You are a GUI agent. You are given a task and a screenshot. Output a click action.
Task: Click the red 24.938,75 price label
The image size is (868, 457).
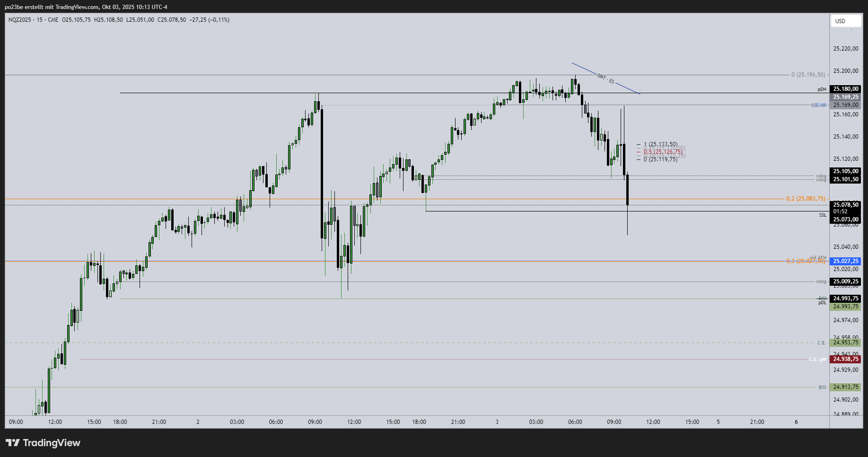coord(845,359)
